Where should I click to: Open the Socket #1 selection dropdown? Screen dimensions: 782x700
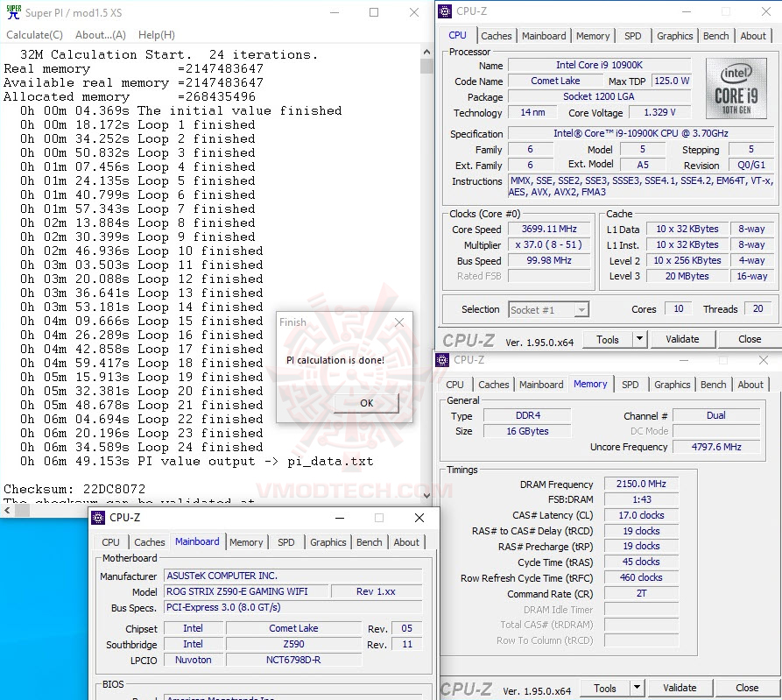pyautogui.click(x=581, y=308)
